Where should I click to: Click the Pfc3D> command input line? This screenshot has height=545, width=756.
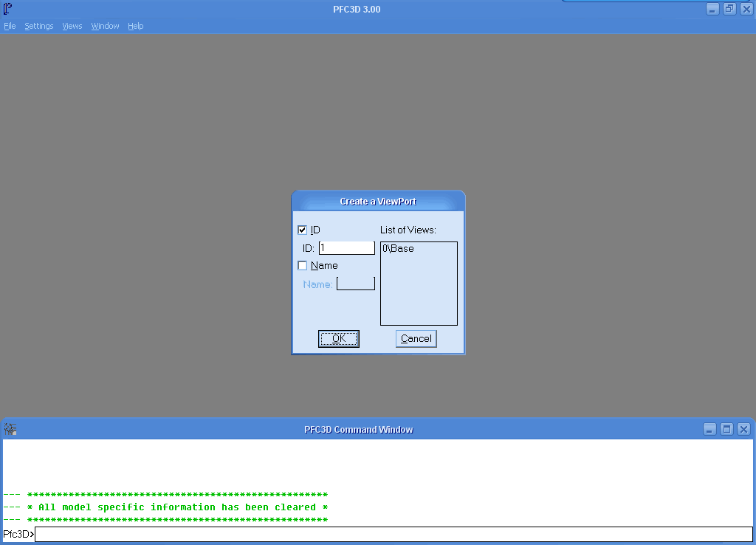tap(394, 534)
